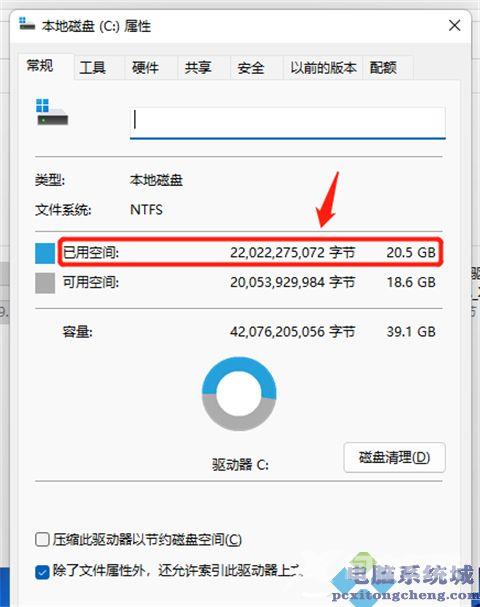The height and width of the screenshot is (607, 480).
Task: Click the gray free space swatch
Action: pos(45,283)
